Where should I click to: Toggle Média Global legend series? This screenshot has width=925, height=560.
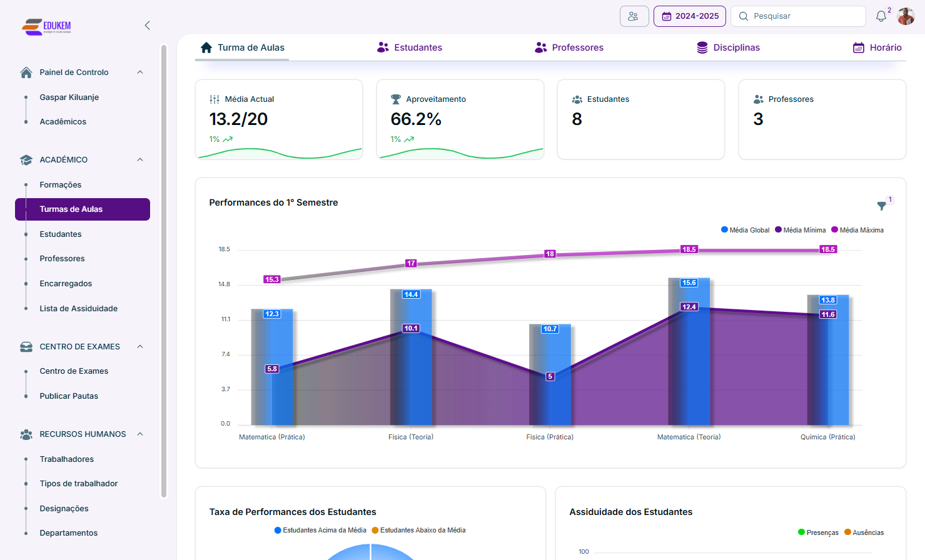pyautogui.click(x=745, y=230)
